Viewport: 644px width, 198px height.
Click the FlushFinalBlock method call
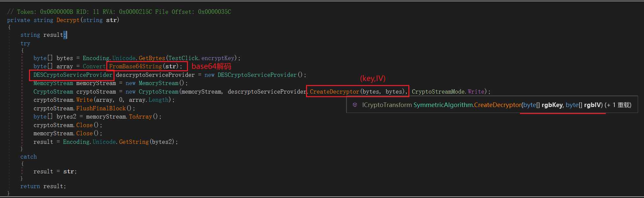(101, 108)
